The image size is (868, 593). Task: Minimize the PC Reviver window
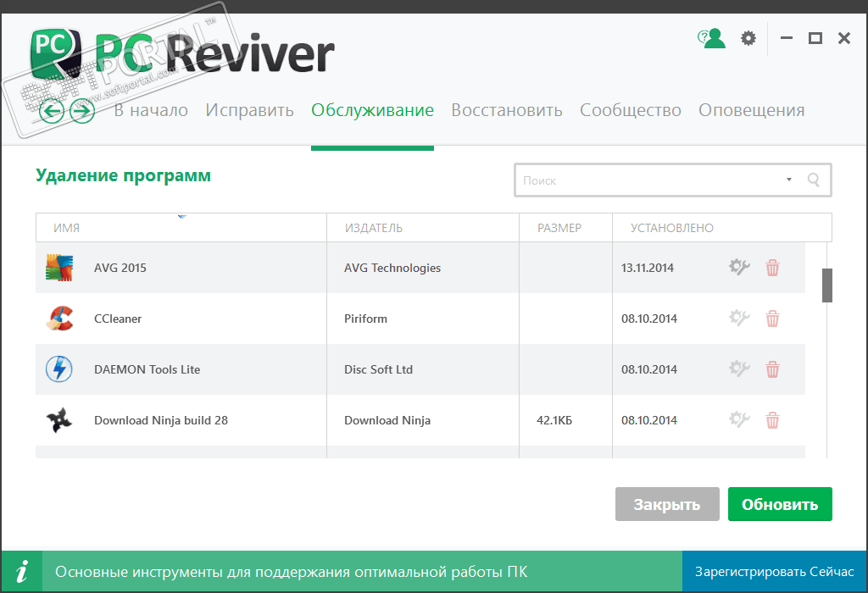tap(787, 38)
